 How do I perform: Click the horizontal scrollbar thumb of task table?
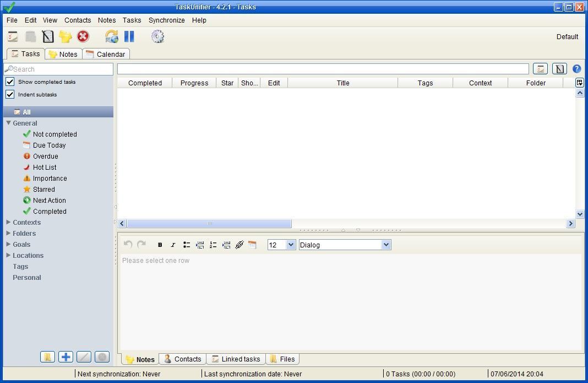pos(209,223)
